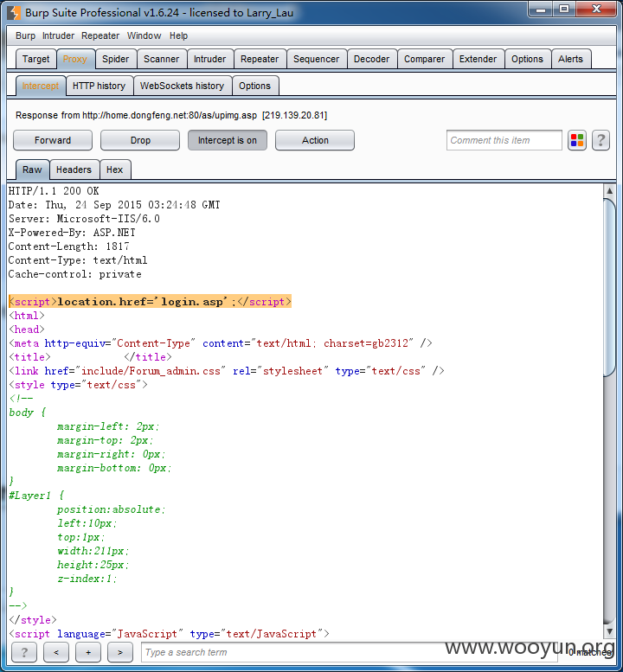Click the intercept help question mark icon
The width and height of the screenshot is (623, 672).
point(601,140)
